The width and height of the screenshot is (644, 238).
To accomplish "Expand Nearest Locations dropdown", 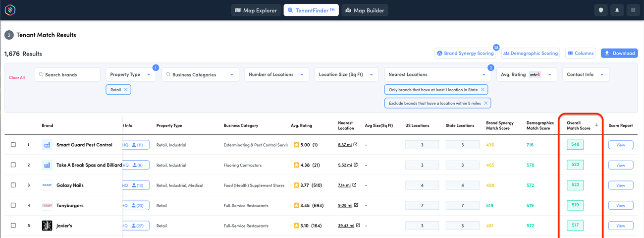I will (437, 74).
